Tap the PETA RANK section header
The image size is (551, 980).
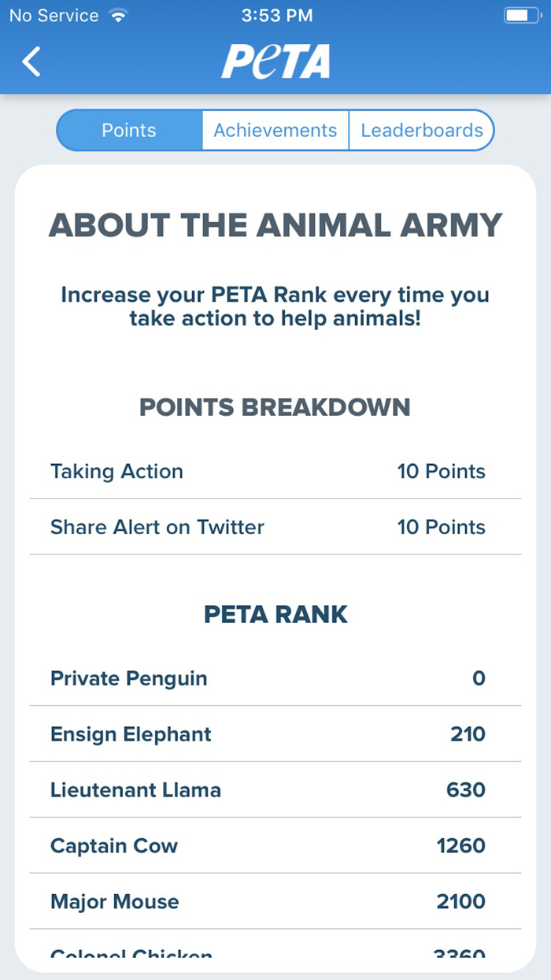(x=275, y=614)
